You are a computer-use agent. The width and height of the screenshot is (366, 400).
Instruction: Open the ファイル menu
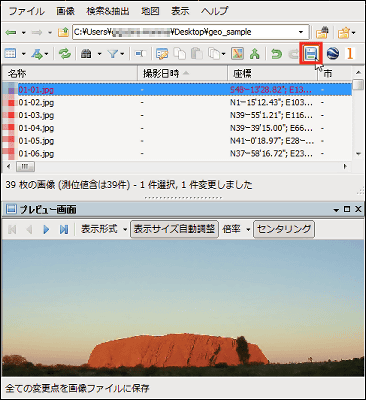pos(26,11)
